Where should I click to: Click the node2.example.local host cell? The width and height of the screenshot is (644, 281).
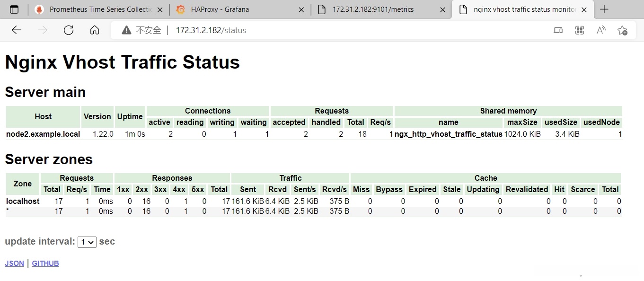point(43,134)
